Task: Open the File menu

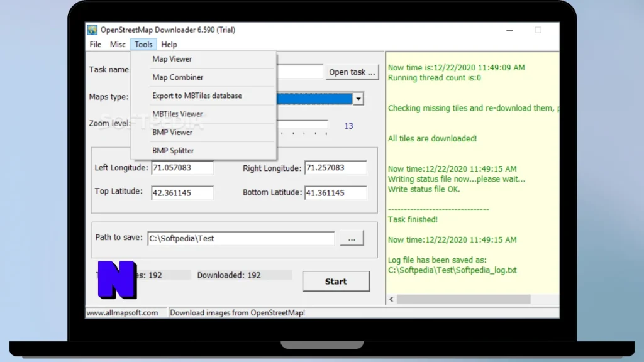Action: point(96,45)
